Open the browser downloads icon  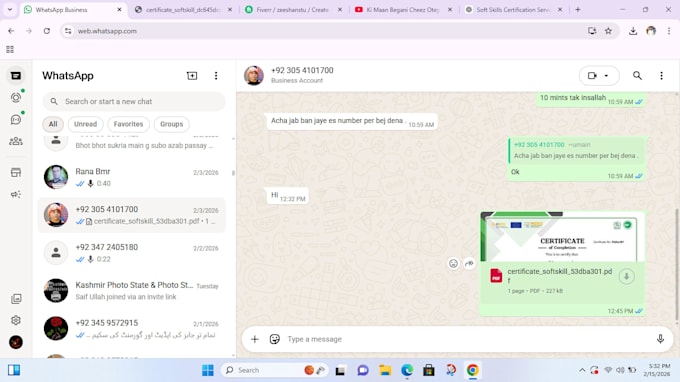coord(633,31)
